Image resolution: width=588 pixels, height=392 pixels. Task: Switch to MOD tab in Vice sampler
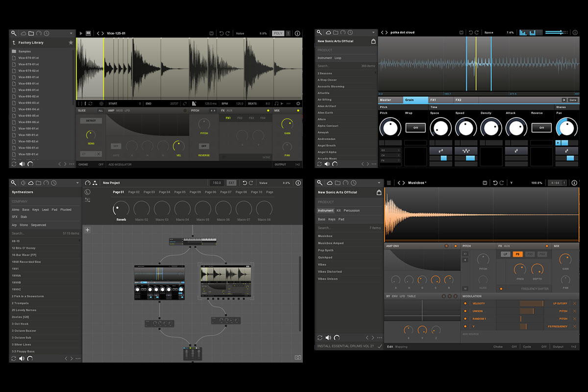[x=120, y=111]
